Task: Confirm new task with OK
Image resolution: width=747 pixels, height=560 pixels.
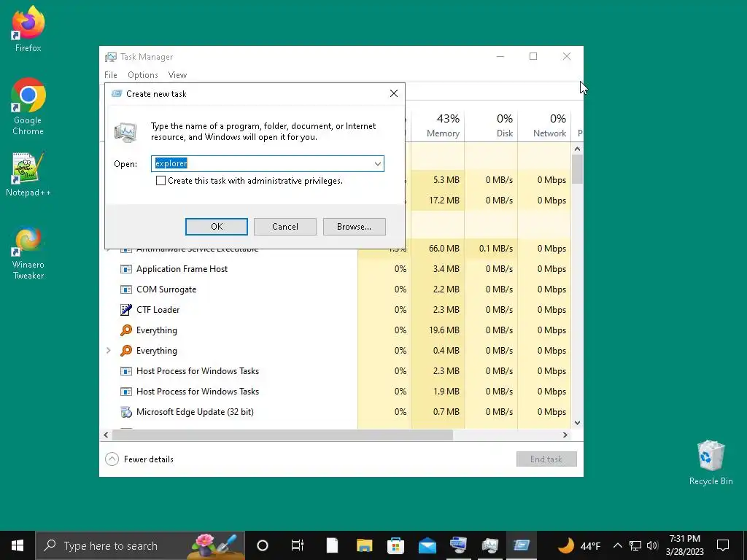Action: coord(216,227)
